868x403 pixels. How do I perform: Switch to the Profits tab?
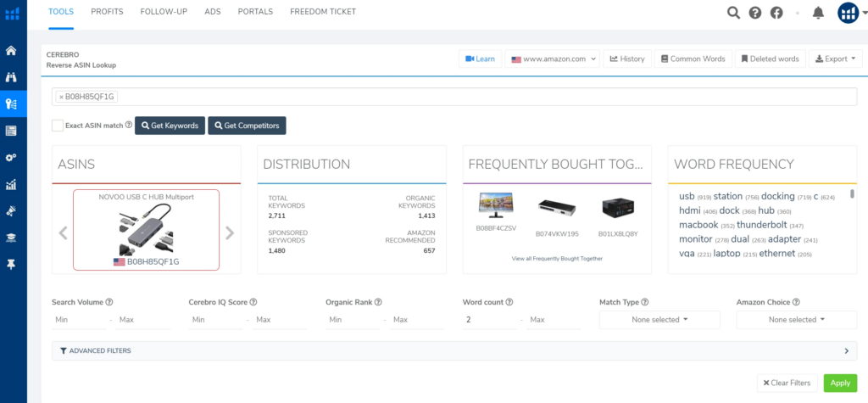(x=108, y=12)
